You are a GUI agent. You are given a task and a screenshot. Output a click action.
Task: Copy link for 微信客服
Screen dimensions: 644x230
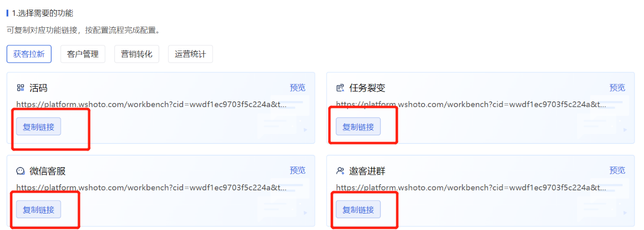tap(38, 210)
